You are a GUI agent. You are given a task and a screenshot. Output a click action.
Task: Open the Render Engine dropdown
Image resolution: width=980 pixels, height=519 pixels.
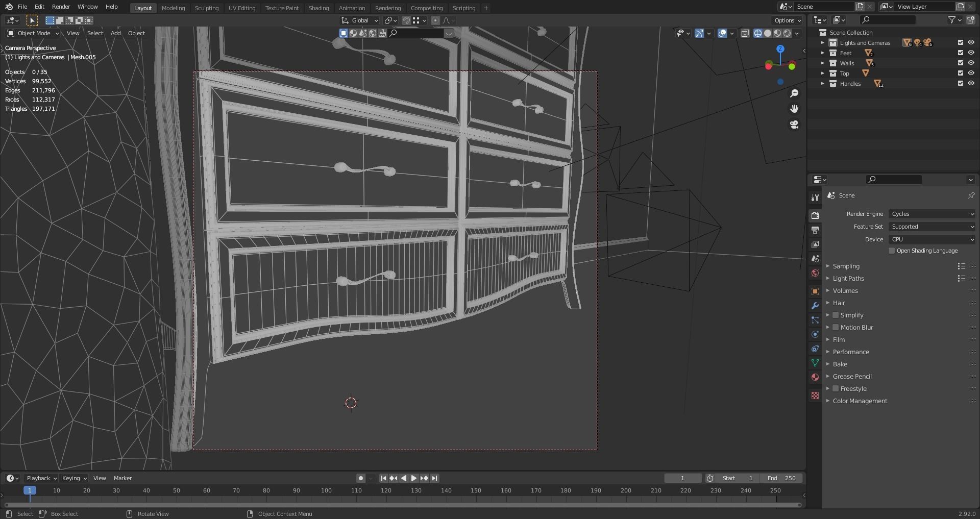[933, 214]
